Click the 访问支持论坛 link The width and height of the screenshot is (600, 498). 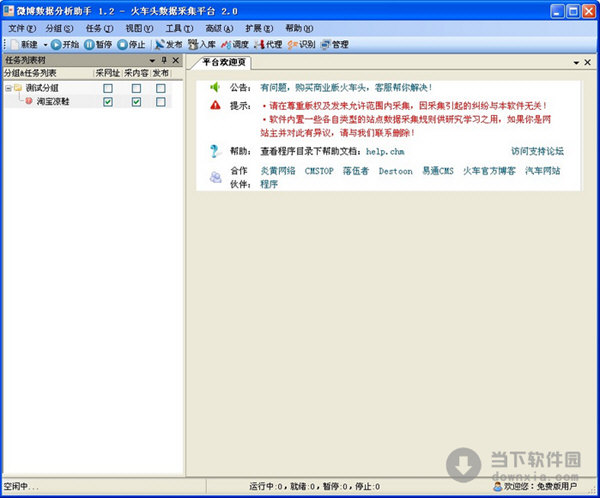point(537,151)
